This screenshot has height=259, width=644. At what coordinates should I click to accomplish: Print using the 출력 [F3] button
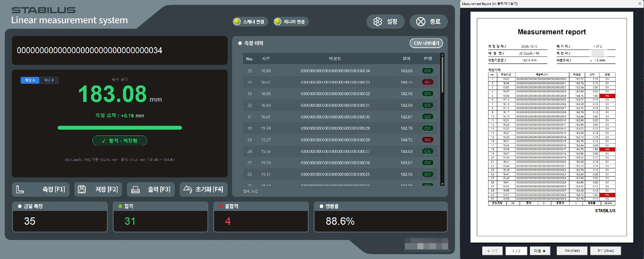[x=151, y=189]
